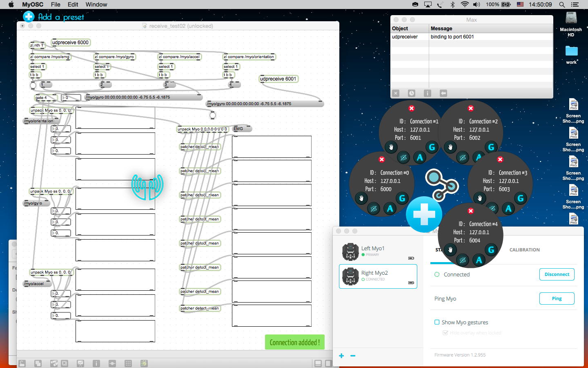Click the volume icon in menu bar
Screen dimensions: 588x368
point(477,4)
